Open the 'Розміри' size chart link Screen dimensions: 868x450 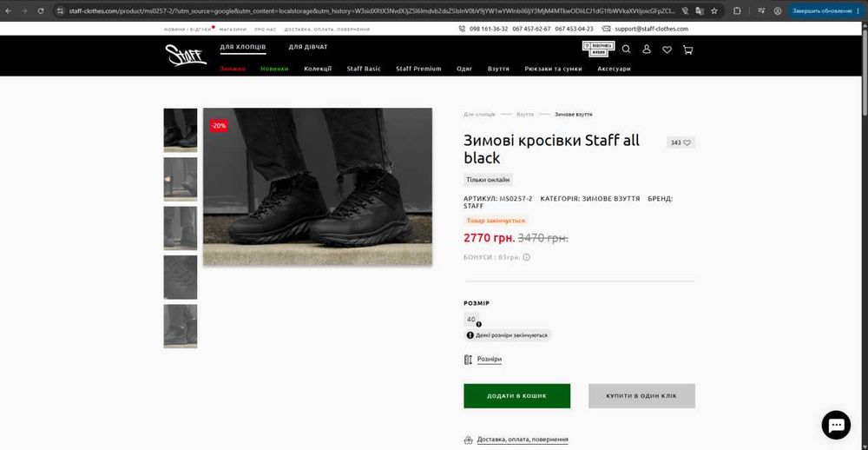(490, 359)
